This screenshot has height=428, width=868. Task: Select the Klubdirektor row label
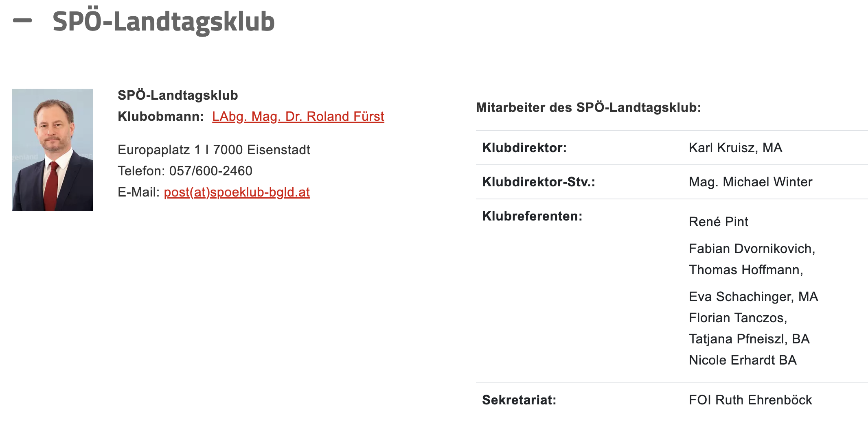[x=524, y=148]
